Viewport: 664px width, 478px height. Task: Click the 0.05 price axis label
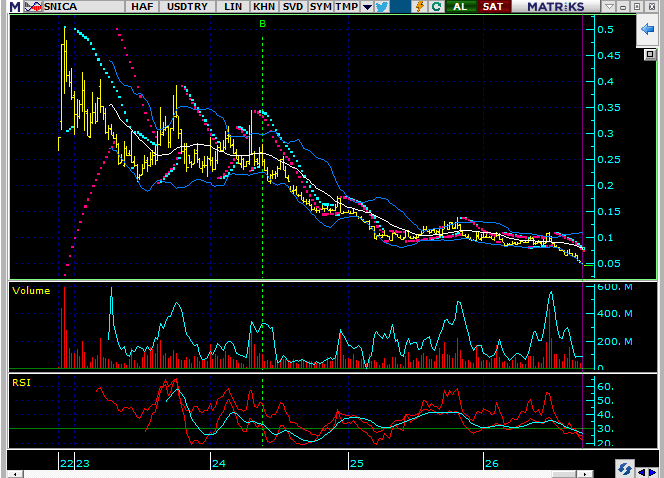[x=609, y=263]
